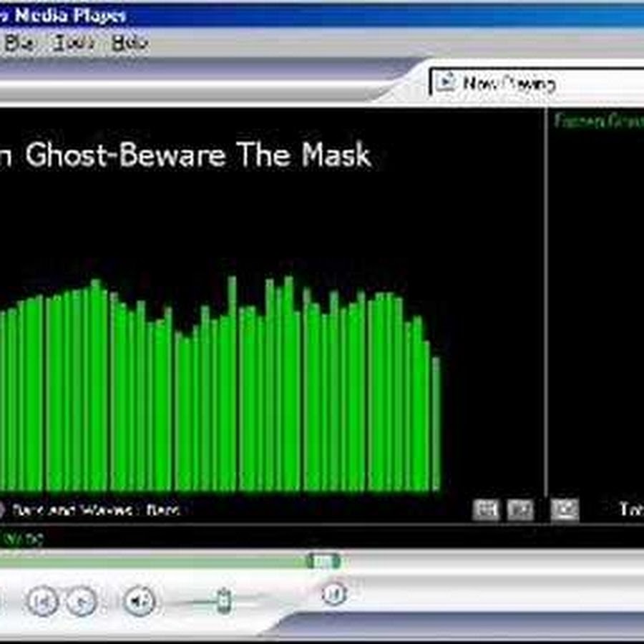644x644 pixels.
Task: Click the leftmost of three icons below the visualization
Action: tap(486, 510)
